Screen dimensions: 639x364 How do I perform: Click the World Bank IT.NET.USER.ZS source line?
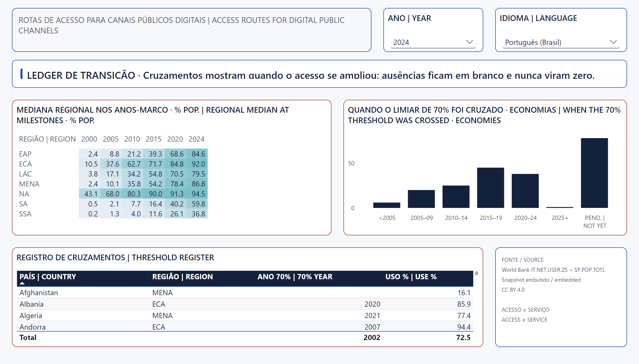(553, 270)
